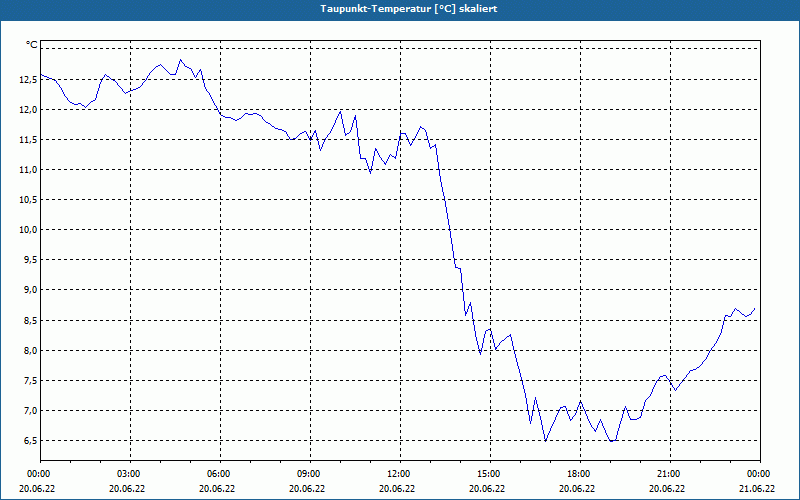This screenshot has width=800, height=500.
Task: Select the 8,5 y-axis label
Action: click(31, 321)
